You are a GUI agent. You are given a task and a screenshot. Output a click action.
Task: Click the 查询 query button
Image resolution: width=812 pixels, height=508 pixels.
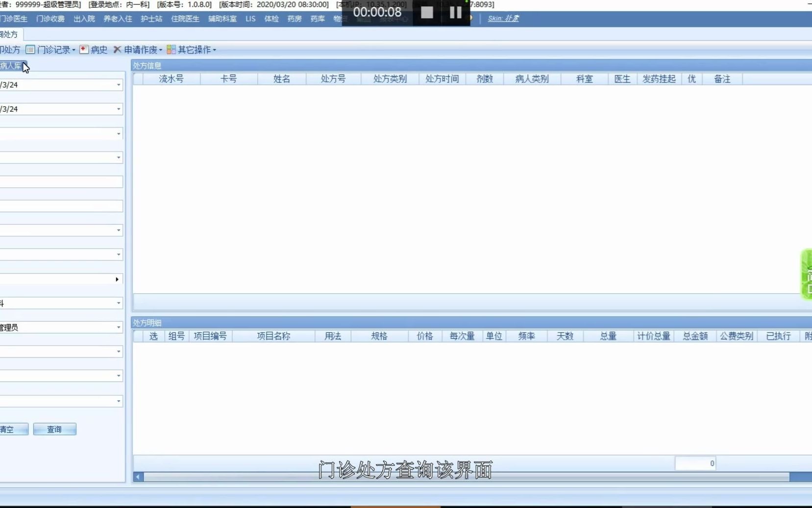(x=54, y=430)
